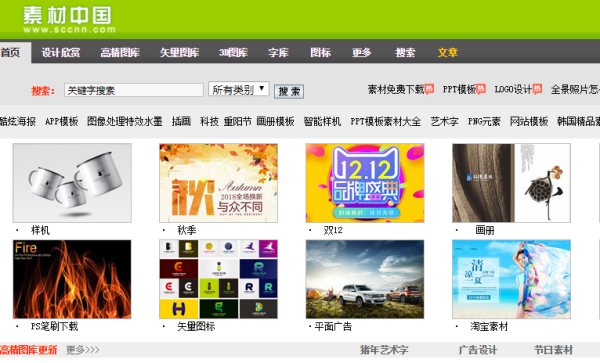Open the 高精图库 nav tab
600x363 pixels.
click(x=120, y=52)
